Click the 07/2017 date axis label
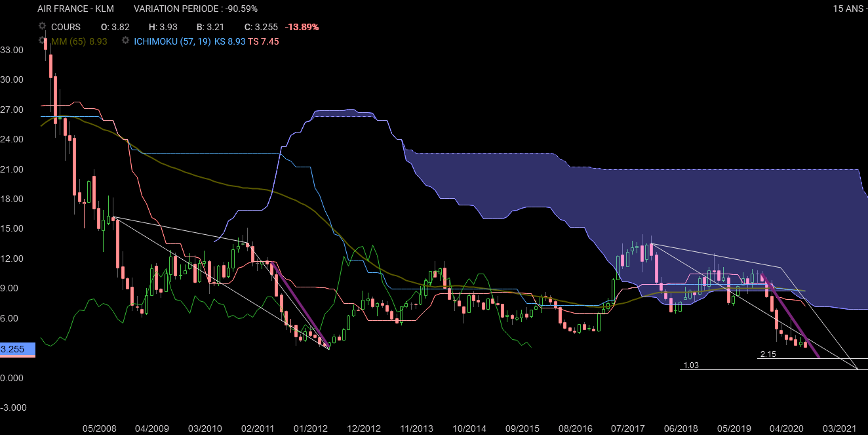The width and height of the screenshot is (868, 435). click(x=628, y=428)
